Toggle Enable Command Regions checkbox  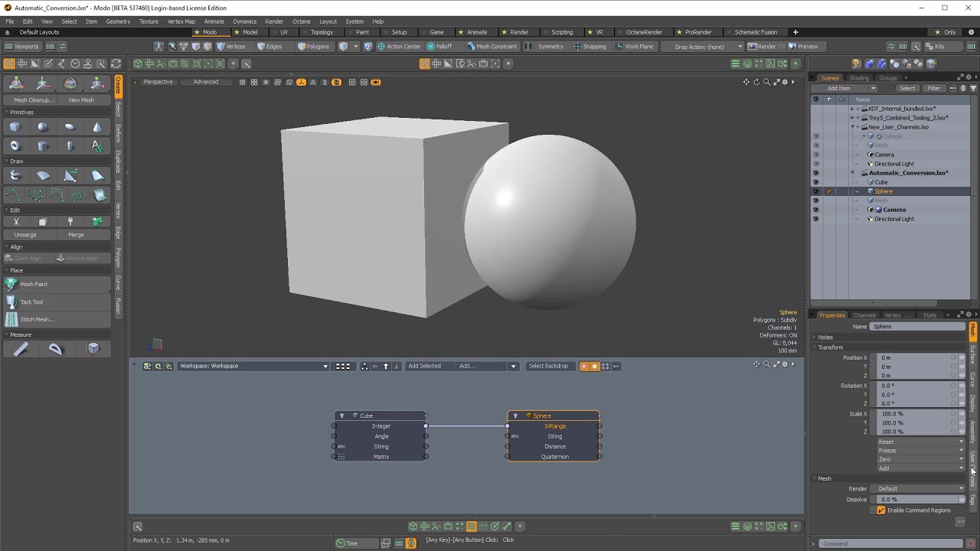881,510
